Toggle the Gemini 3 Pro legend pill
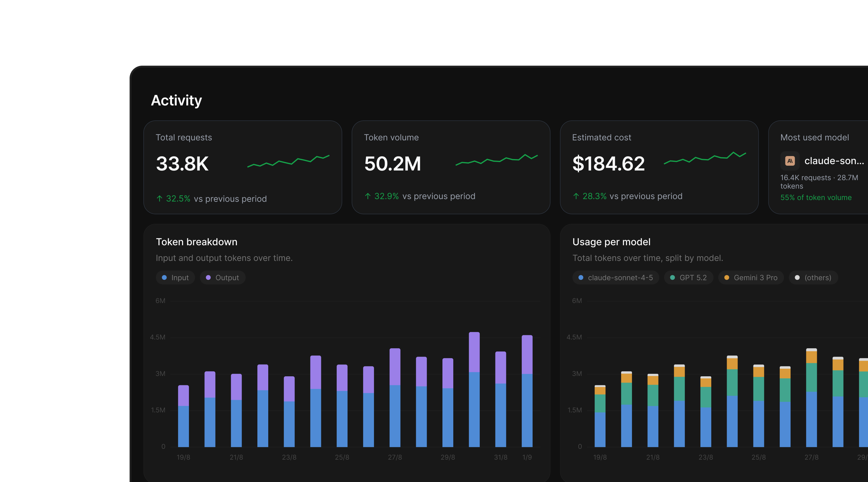The height and width of the screenshot is (482, 868). (751, 277)
